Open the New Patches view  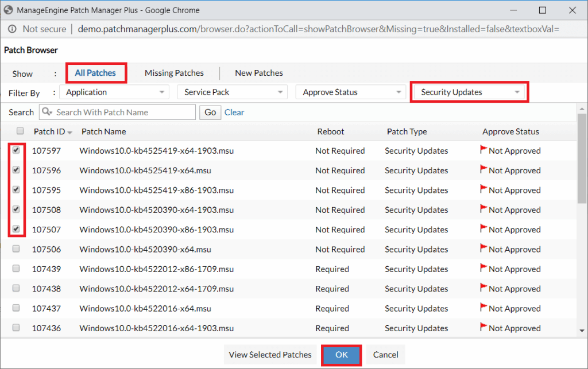[258, 73]
